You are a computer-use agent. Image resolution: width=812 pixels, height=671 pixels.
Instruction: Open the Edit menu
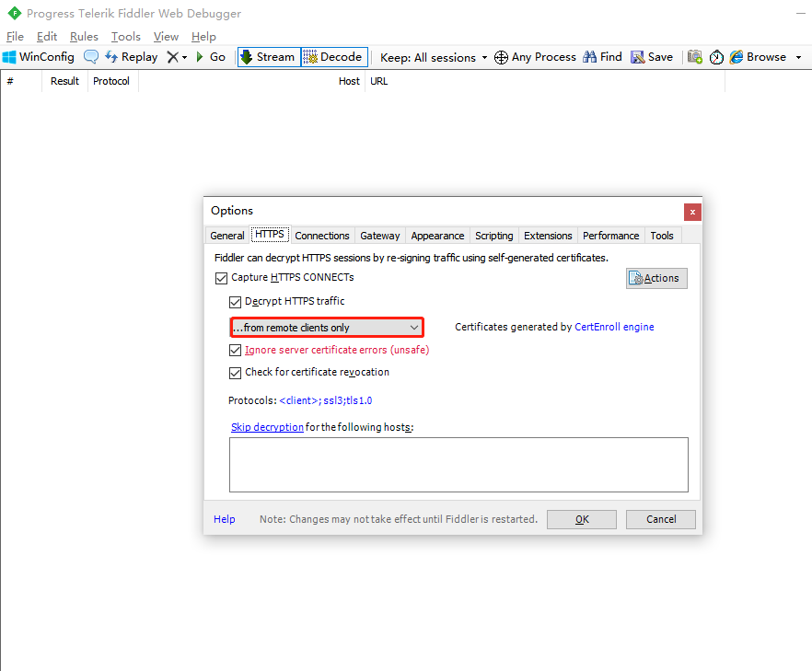47,36
